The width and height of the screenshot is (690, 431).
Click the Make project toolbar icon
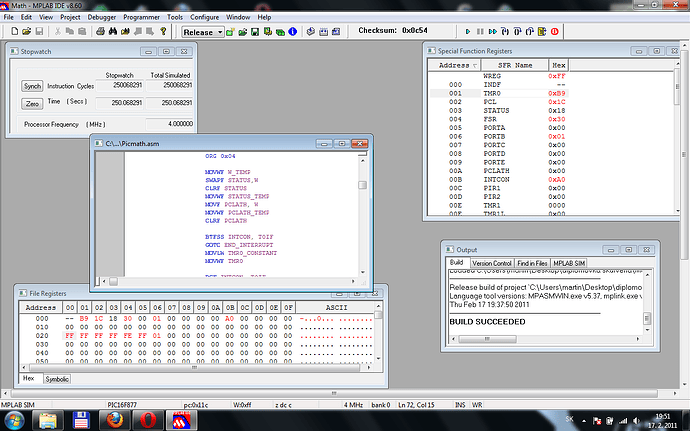coord(311,32)
